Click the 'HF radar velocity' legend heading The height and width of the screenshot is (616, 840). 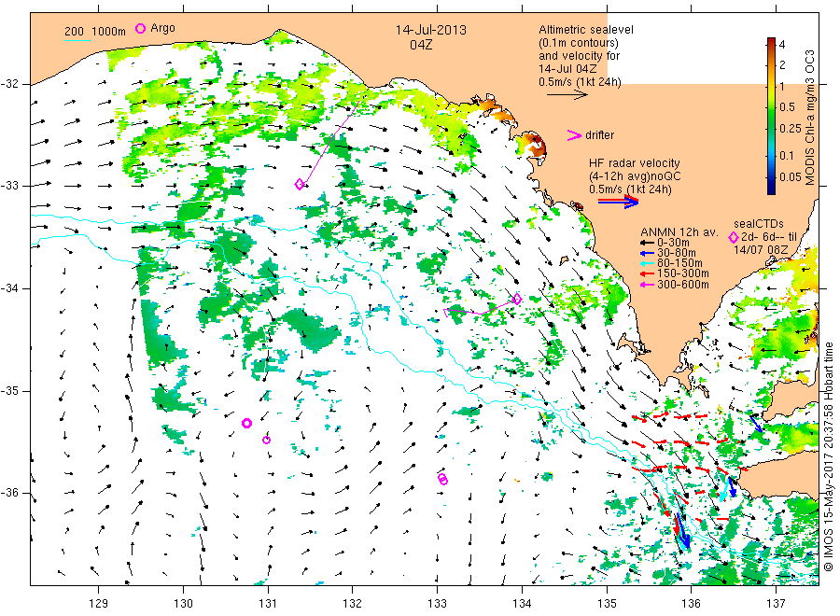pos(635,162)
